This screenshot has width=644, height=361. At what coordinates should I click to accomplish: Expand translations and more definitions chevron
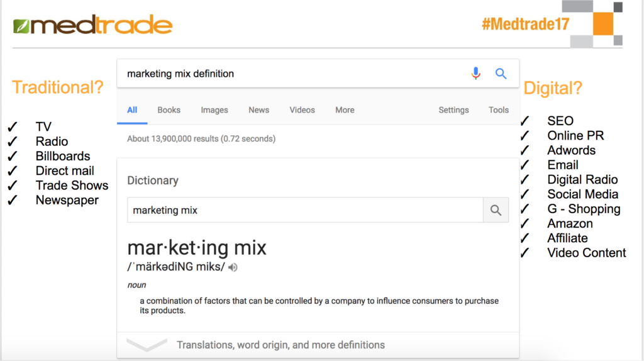(x=147, y=345)
